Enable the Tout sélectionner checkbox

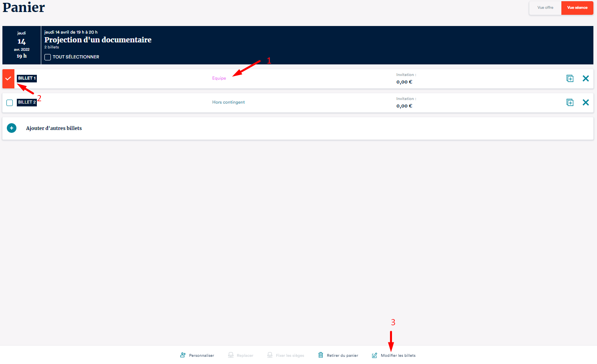48,57
